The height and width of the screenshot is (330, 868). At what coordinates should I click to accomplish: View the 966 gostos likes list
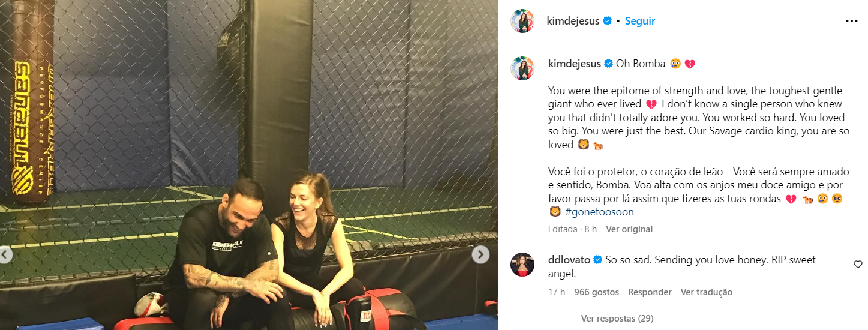(596, 292)
